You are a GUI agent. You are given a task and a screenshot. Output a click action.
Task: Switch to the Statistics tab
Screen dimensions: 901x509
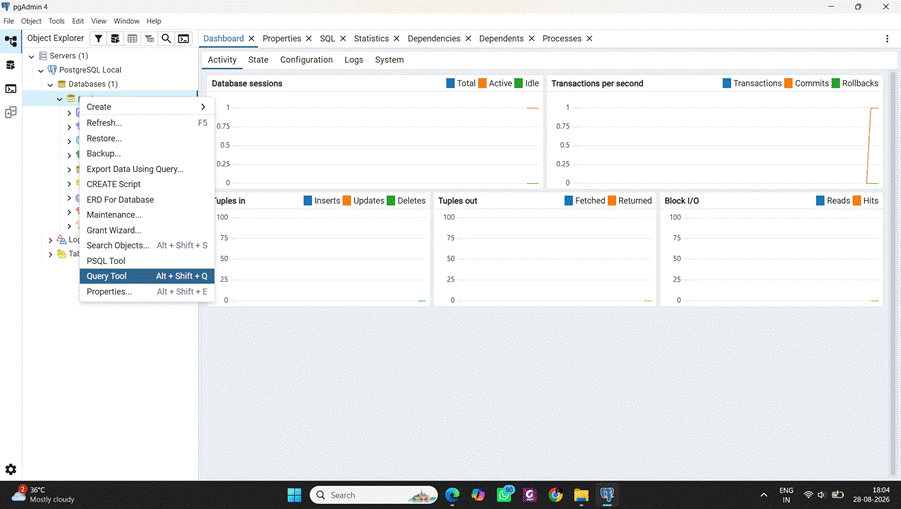371,38
